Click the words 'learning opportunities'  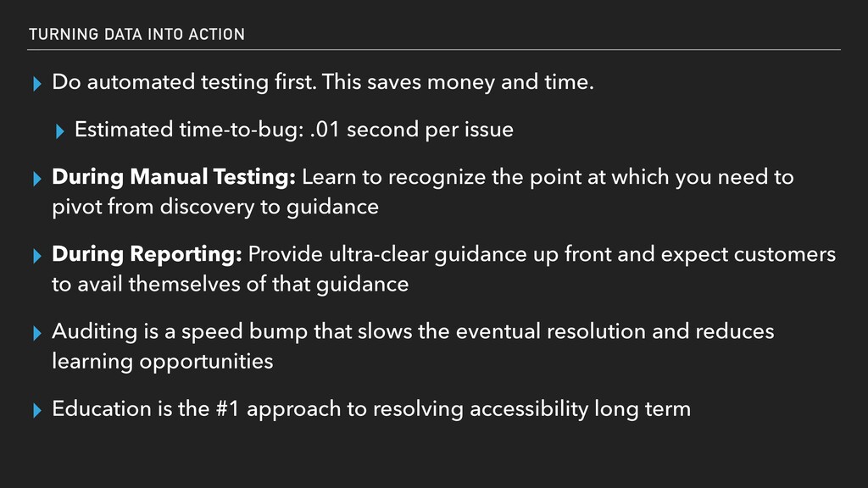tap(163, 362)
